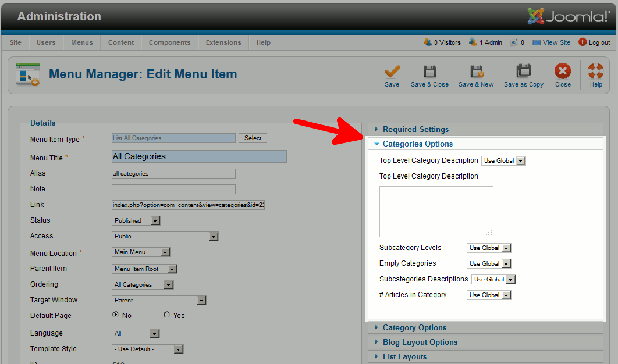Screen dimensions: 618x364
Task: Click the Menu Manager header icon
Action: (x=27, y=74)
